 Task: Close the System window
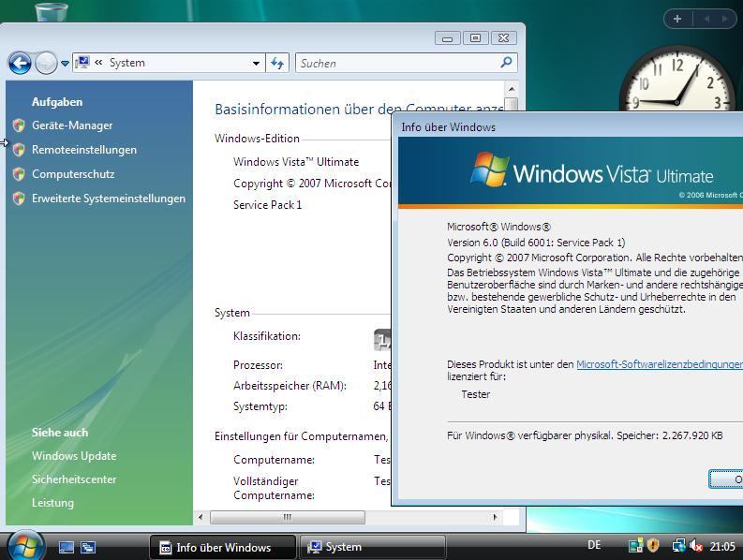click(504, 38)
